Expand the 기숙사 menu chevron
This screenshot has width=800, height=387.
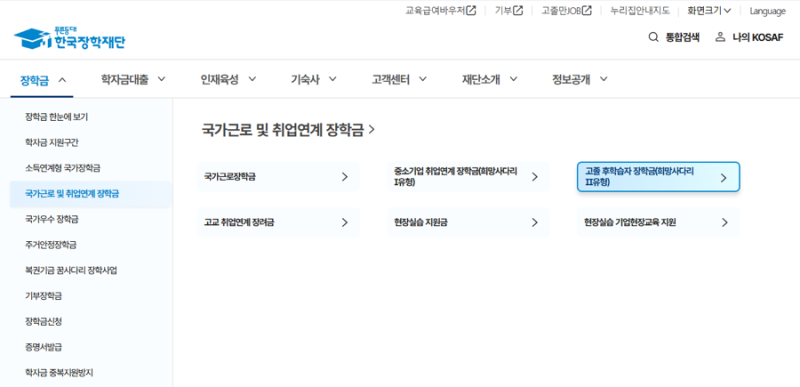333,79
